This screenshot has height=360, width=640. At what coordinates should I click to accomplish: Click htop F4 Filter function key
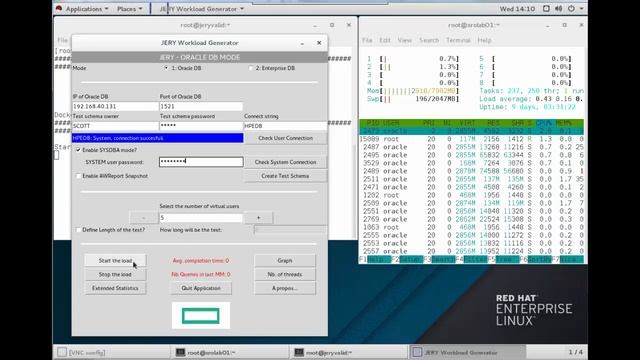(471, 259)
